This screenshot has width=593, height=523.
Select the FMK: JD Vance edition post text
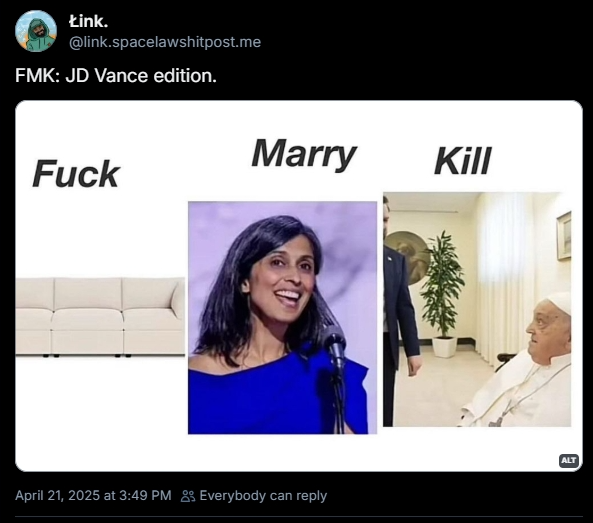[x=116, y=76]
